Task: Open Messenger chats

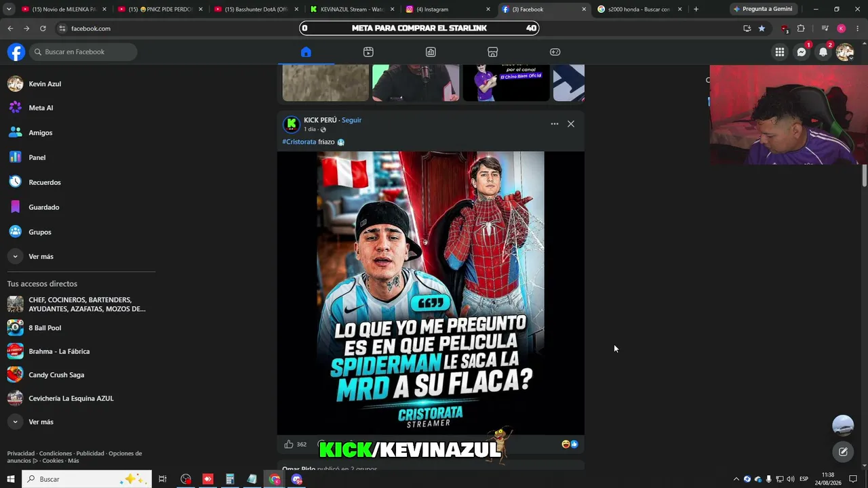Action: (x=802, y=52)
